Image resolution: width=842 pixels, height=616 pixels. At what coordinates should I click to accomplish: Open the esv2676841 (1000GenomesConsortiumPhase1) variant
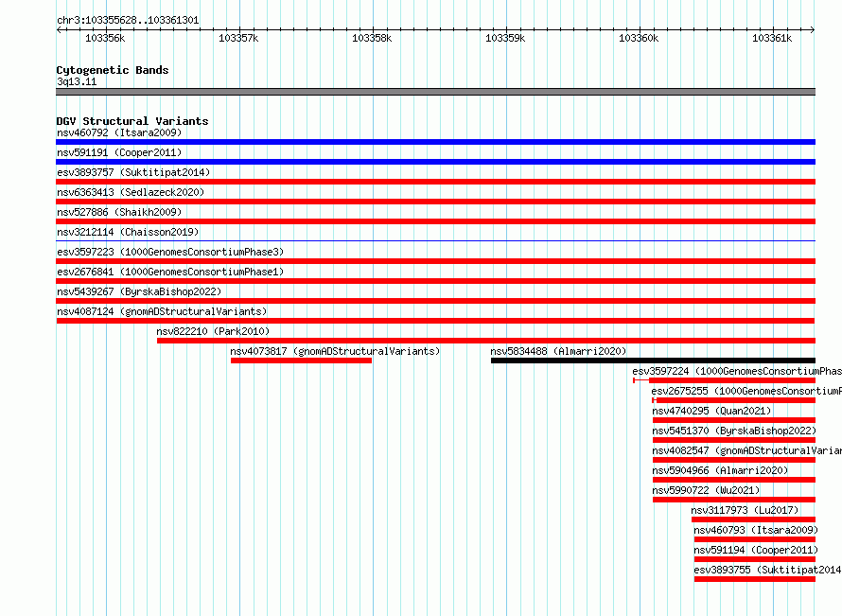click(170, 272)
